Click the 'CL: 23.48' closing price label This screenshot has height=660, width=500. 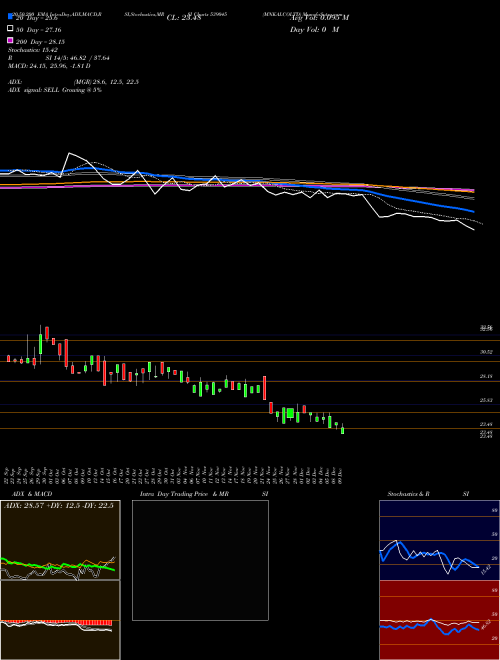point(184,18)
